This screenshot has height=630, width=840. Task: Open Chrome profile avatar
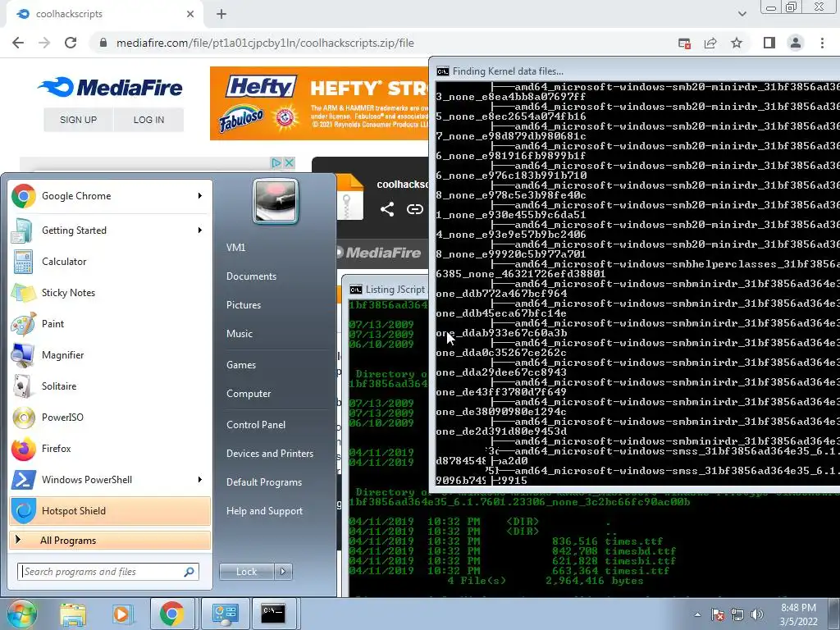click(x=796, y=43)
